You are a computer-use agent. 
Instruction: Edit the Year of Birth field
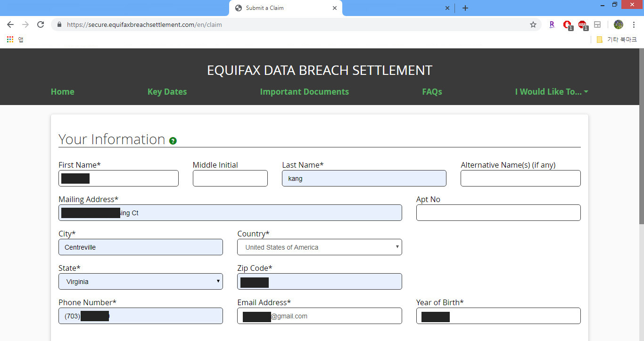point(498,316)
